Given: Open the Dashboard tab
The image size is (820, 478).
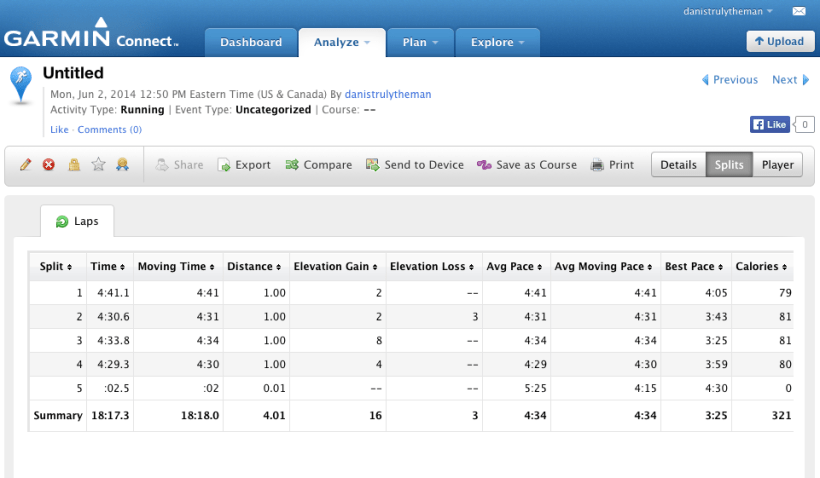Looking at the screenshot, I should (251, 42).
